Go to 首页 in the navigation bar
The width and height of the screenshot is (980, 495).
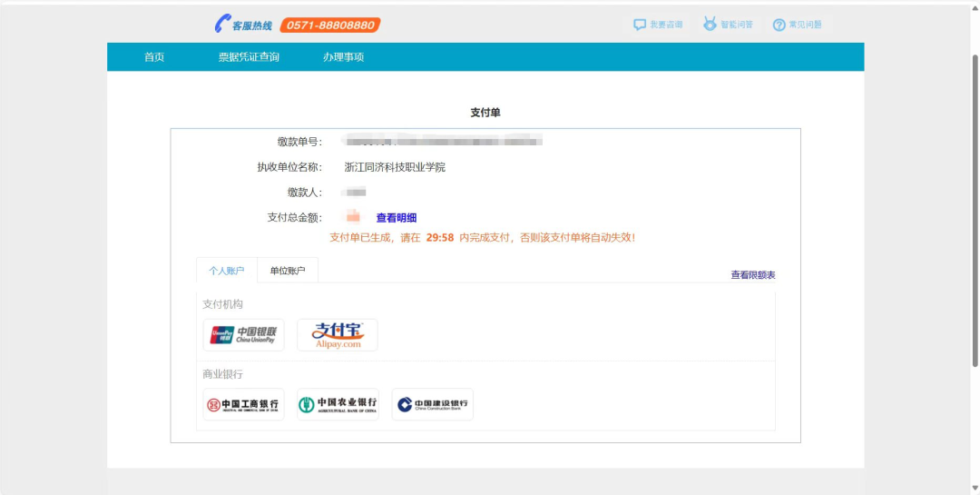(x=154, y=57)
